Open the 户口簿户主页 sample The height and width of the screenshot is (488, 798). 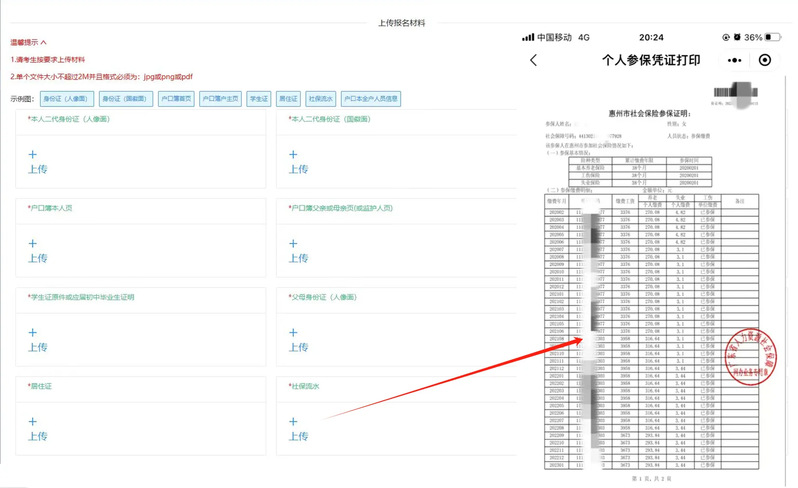point(221,99)
